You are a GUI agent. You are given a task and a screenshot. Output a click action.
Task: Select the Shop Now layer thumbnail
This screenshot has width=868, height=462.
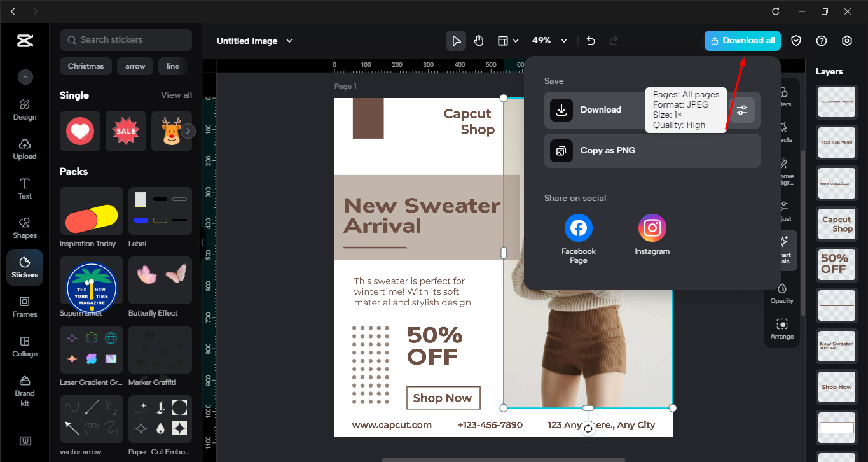[836, 387]
